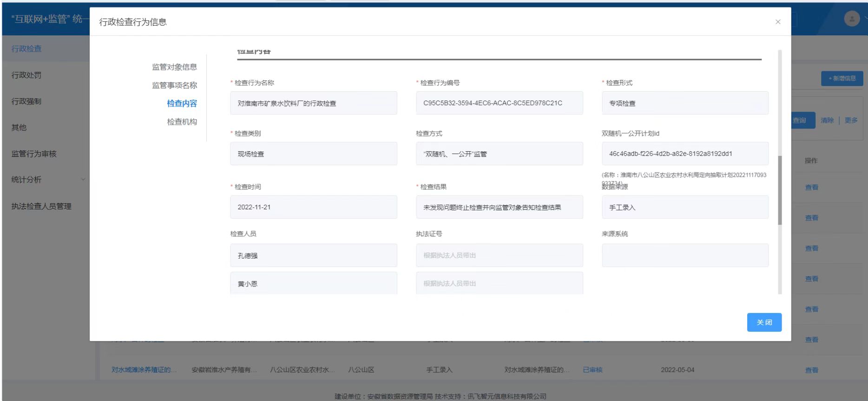Viewport: 868px width, 401px height.
Task: Expand the 统计分析 sidebar menu chevron
Action: (83, 180)
